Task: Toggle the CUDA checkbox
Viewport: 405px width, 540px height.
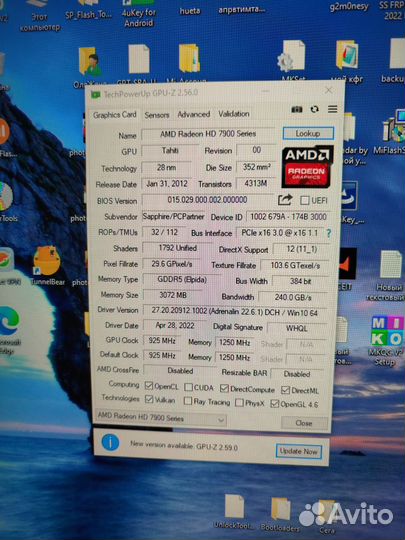Action: pos(188,387)
